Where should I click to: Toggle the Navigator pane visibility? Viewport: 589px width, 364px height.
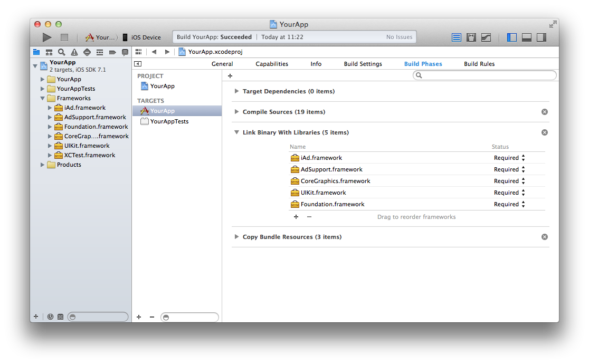coord(511,37)
